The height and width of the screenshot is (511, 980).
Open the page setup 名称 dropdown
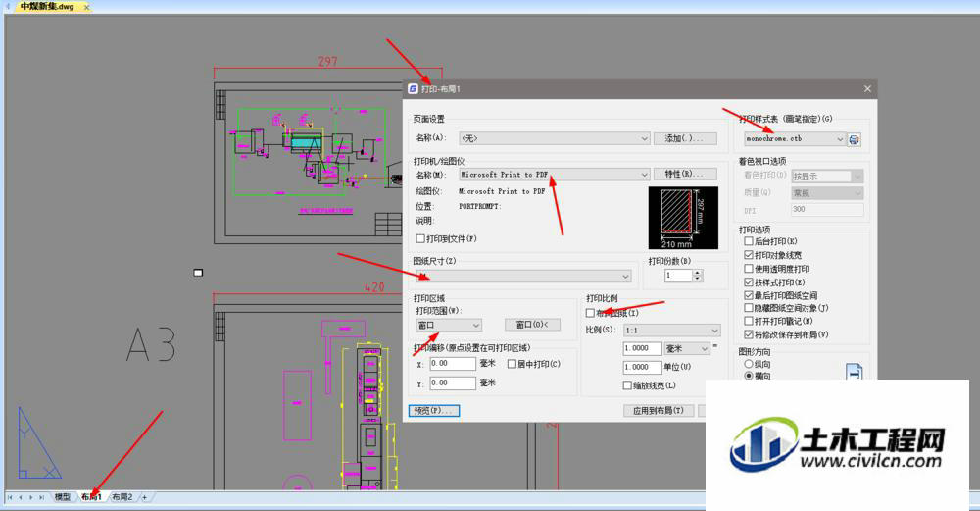pos(555,138)
